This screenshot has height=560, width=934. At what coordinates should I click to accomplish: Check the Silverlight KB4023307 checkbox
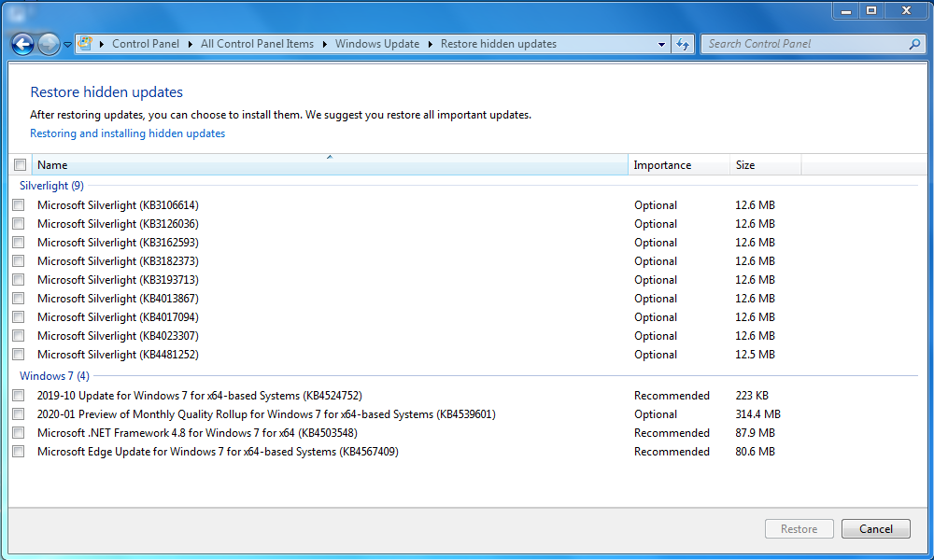coord(19,336)
